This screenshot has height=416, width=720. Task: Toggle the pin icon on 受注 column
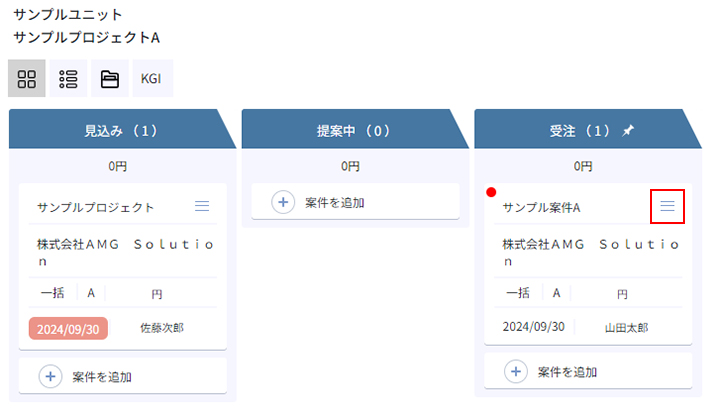628,131
